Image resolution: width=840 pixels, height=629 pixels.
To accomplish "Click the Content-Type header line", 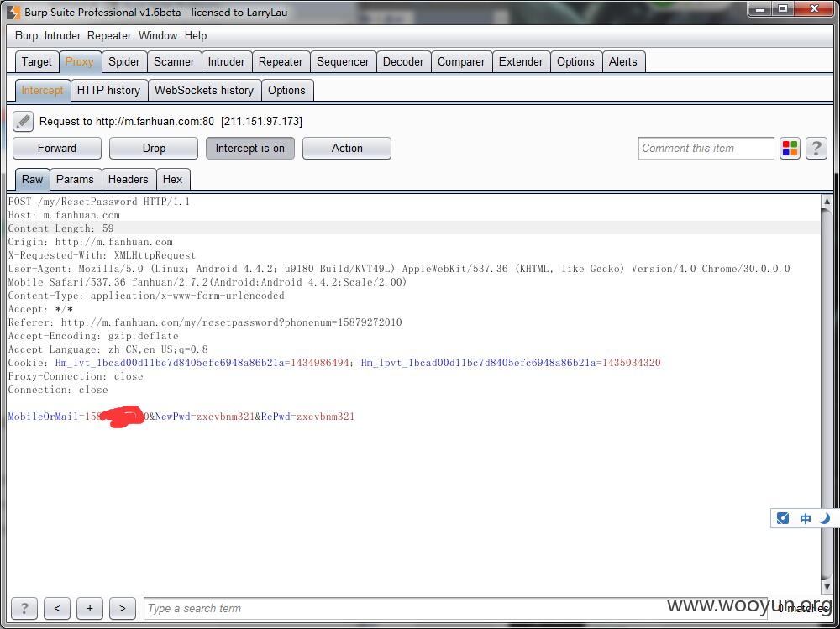I will pyautogui.click(x=146, y=296).
